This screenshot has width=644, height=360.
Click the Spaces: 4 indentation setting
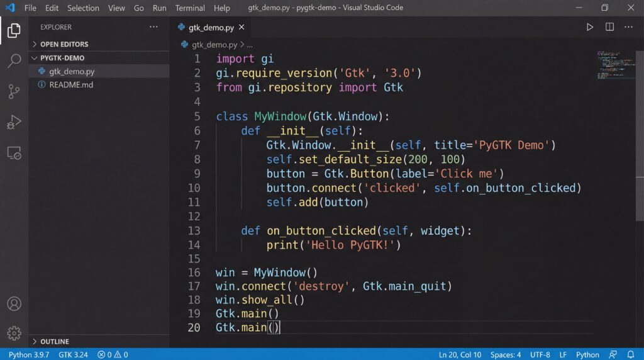click(x=505, y=354)
